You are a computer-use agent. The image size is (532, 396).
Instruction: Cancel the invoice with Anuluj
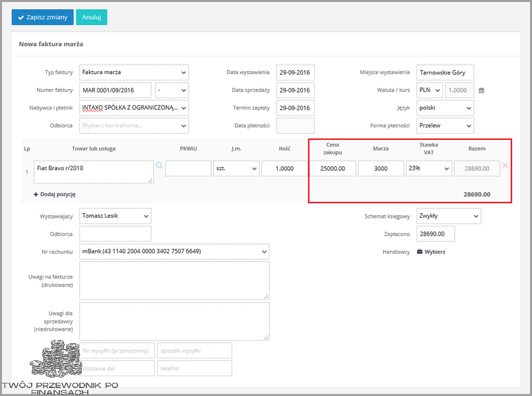pyautogui.click(x=92, y=17)
